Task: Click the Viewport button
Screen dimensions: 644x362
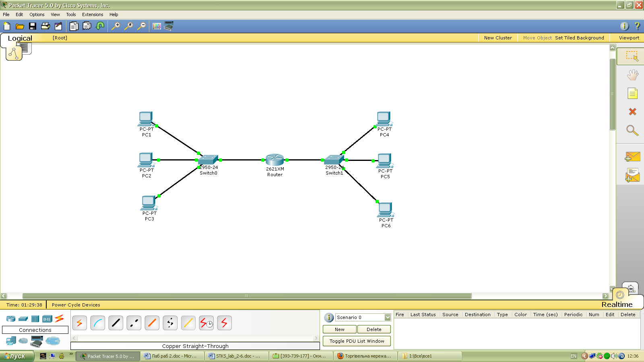Action: (x=629, y=38)
